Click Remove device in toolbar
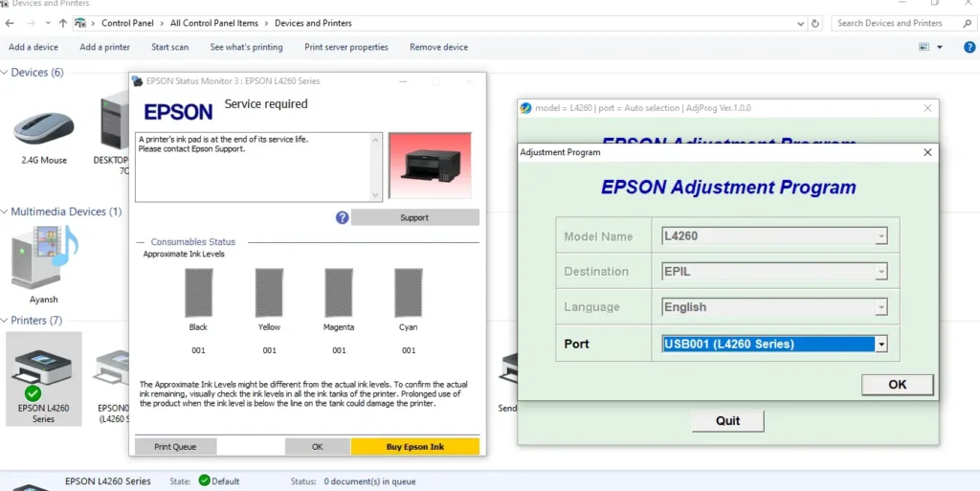980x491 pixels. [x=438, y=47]
